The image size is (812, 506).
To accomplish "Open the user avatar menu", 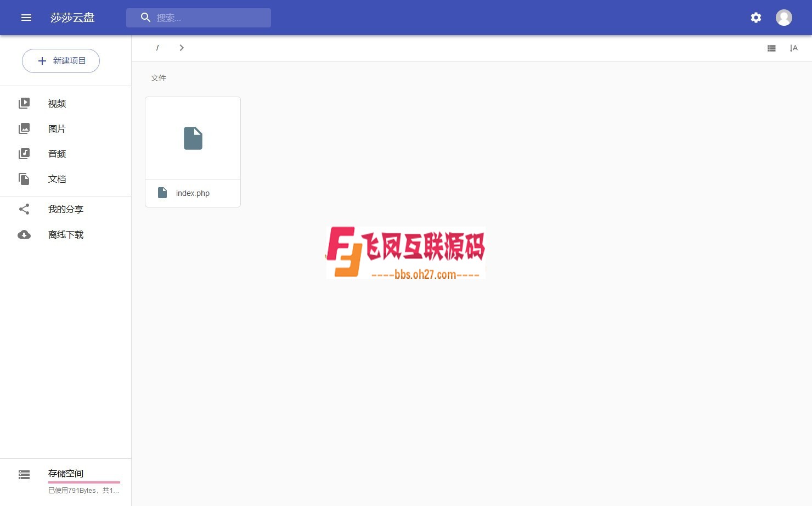I will [x=784, y=18].
